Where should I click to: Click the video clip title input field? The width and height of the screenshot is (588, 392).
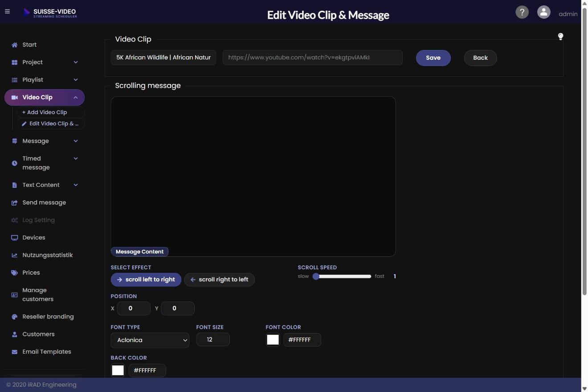tap(163, 58)
